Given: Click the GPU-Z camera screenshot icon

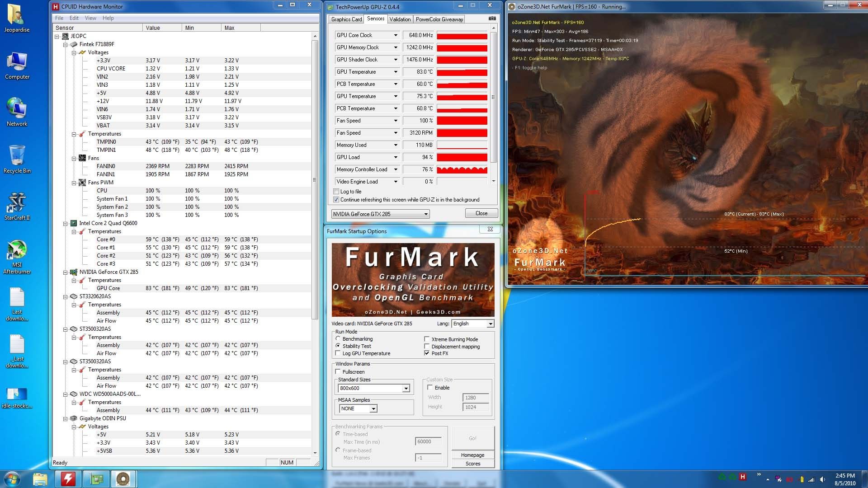Looking at the screenshot, I should tap(492, 19).
